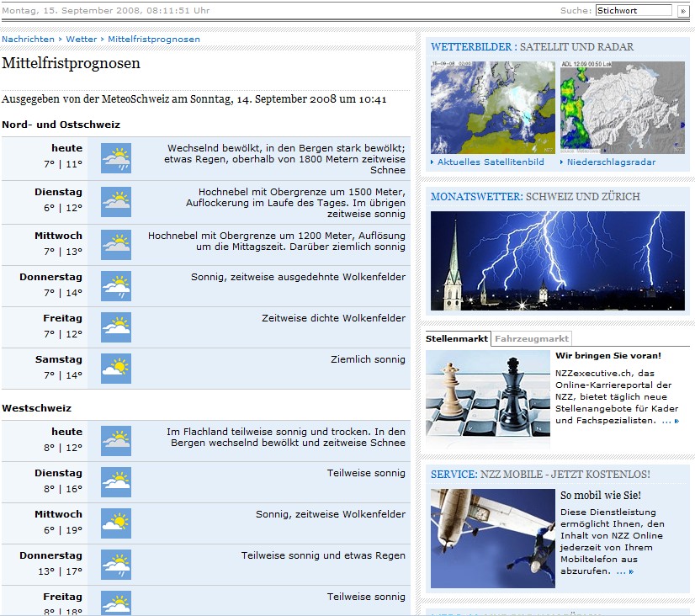Click Samstag sunny weather icon
The image size is (695, 616).
(116, 369)
